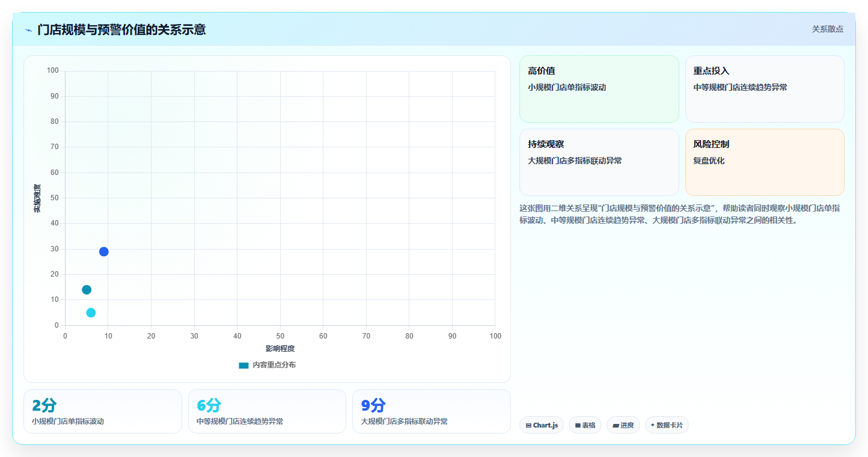Click the 关系散点 label in header

827,29
